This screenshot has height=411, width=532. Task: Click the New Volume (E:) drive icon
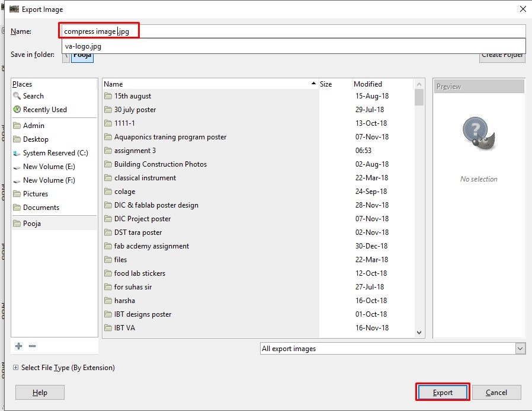[17, 167]
